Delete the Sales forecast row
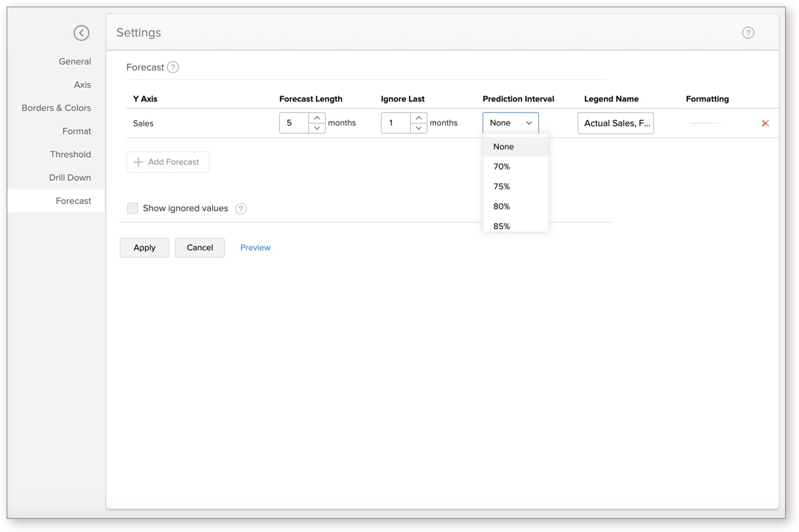 tap(765, 124)
